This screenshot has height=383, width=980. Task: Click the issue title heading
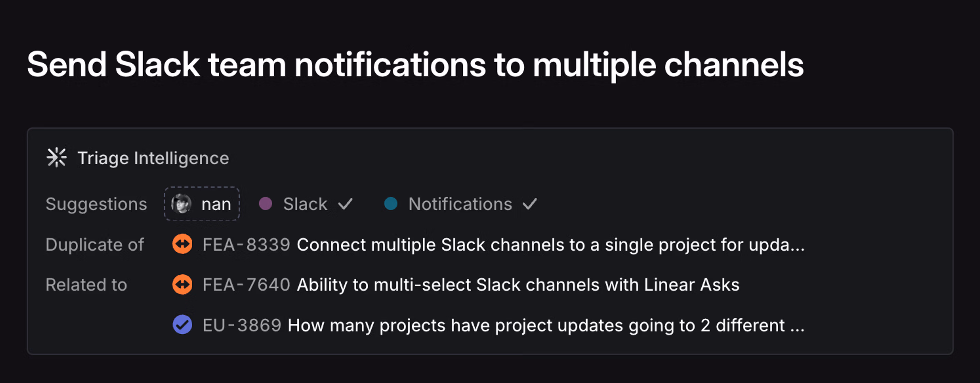tap(415, 65)
